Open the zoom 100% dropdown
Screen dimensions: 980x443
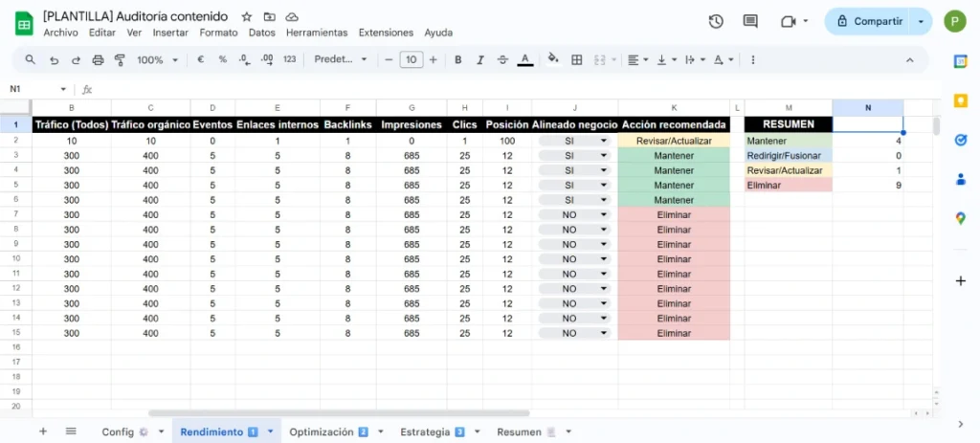point(158,60)
